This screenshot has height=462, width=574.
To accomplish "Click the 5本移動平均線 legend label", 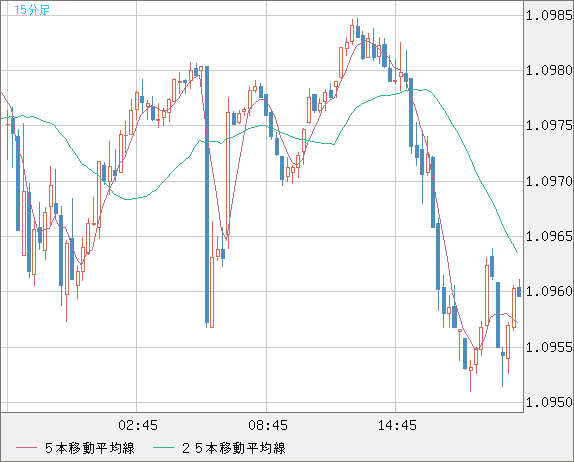I will click(x=90, y=448).
